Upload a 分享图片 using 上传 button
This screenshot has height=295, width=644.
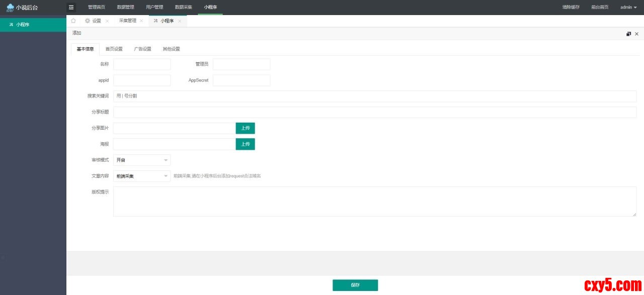[246, 128]
